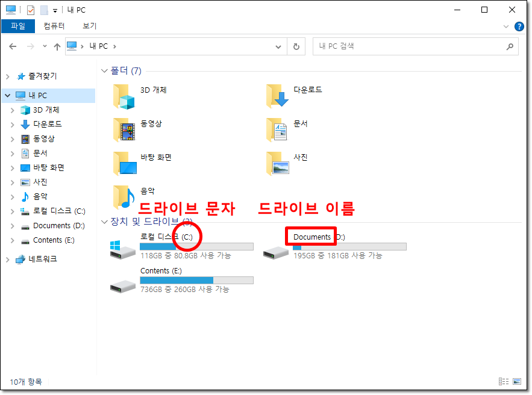Screen dimensions: 532x395
Task: Switch to details view in the status bar
Action: [x=504, y=382]
